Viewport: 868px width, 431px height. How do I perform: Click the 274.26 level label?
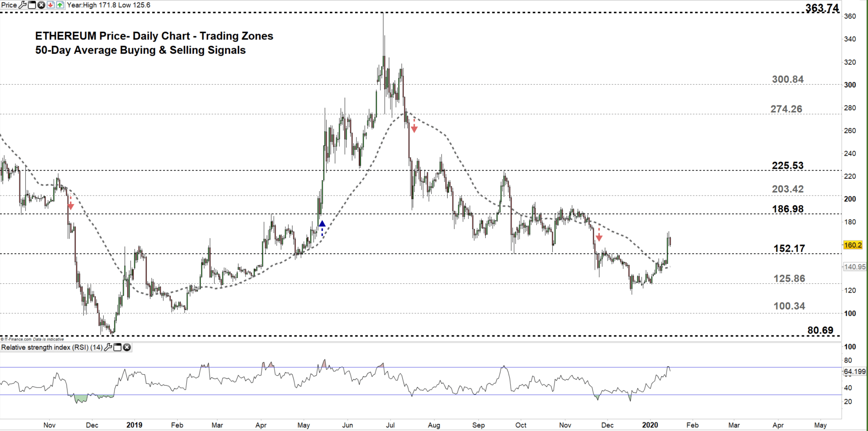[786, 109]
